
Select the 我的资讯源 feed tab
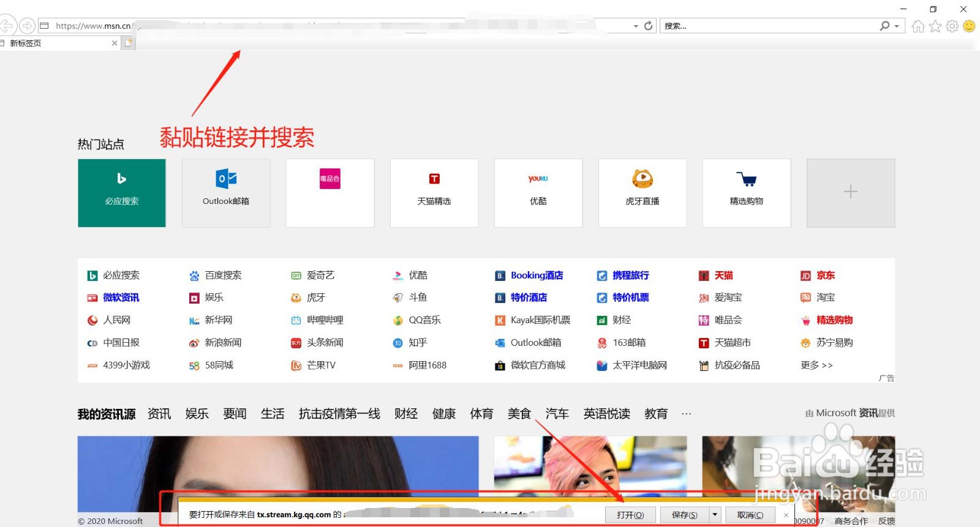coord(107,414)
